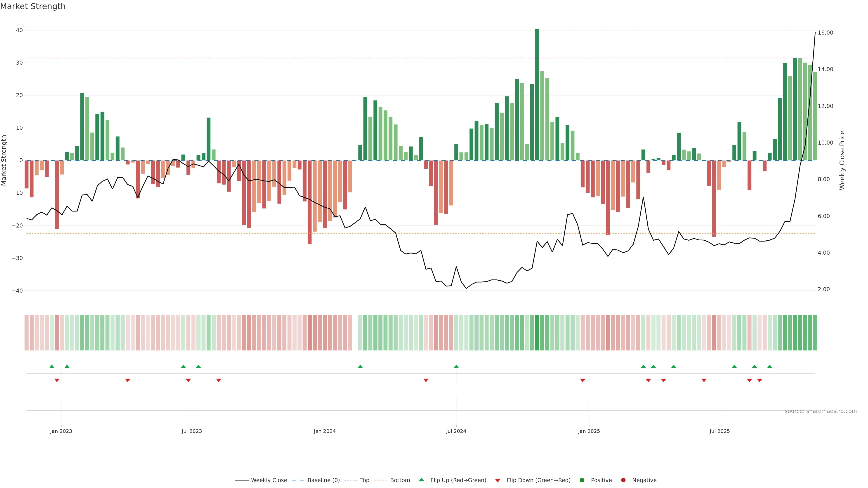
Task: Click the rightmost heatmap strip cell
Action: click(x=815, y=333)
